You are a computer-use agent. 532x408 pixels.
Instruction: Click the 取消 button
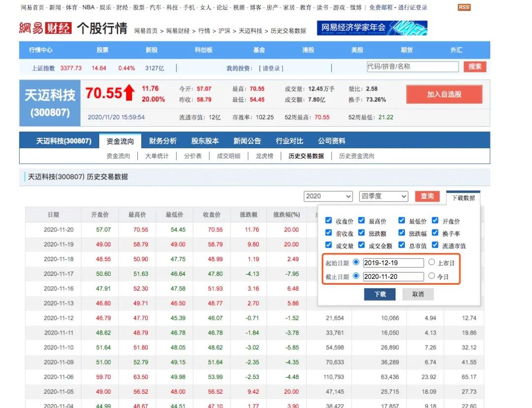(418, 294)
